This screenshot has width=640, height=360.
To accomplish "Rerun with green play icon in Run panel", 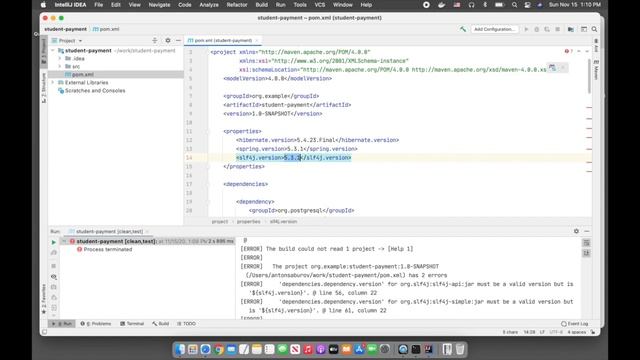I will click(53, 242).
